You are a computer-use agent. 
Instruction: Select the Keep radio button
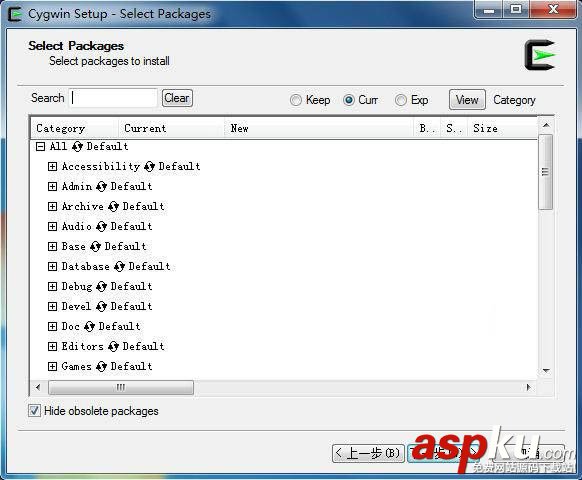coord(295,100)
